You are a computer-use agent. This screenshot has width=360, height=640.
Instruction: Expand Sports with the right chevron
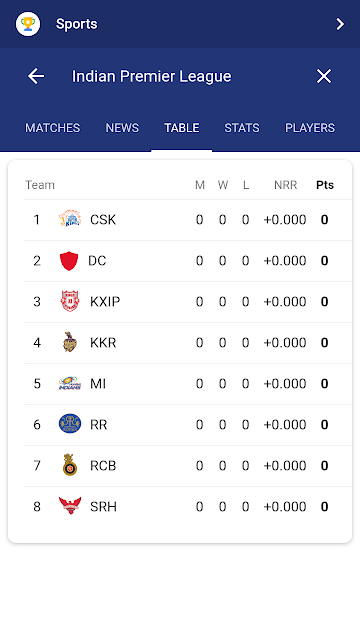pyautogui.click(x=340, y=24)
